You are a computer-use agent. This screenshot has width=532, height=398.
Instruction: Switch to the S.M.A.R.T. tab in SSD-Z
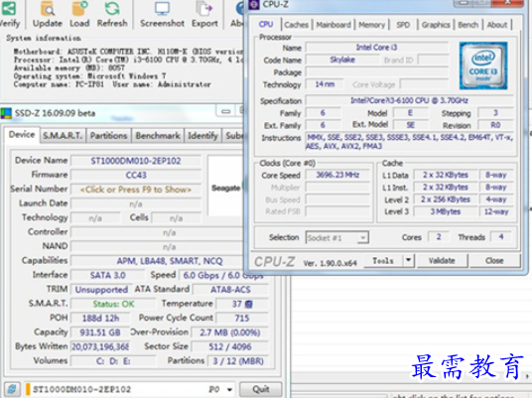pos(63,136)
